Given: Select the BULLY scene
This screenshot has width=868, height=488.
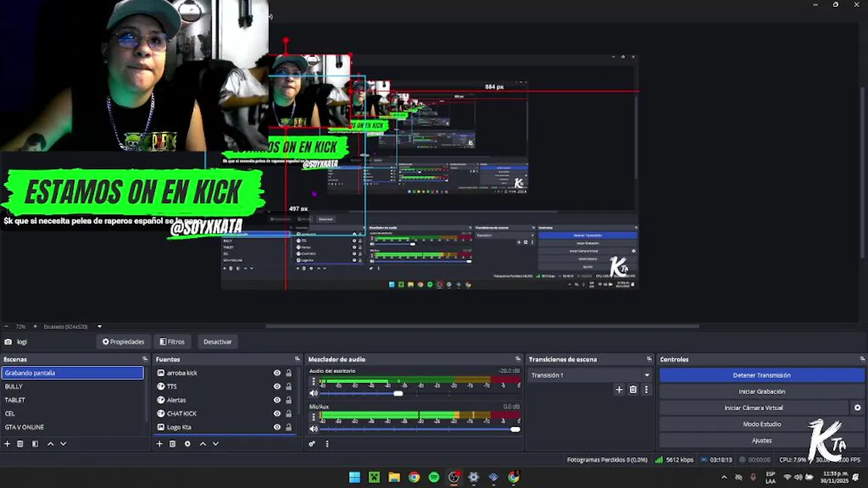Looking at the screenshot, I should 73,386.
